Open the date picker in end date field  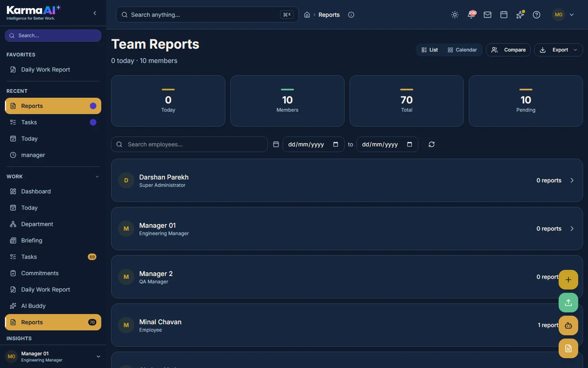pyautogui.click(x=410, y=144)
